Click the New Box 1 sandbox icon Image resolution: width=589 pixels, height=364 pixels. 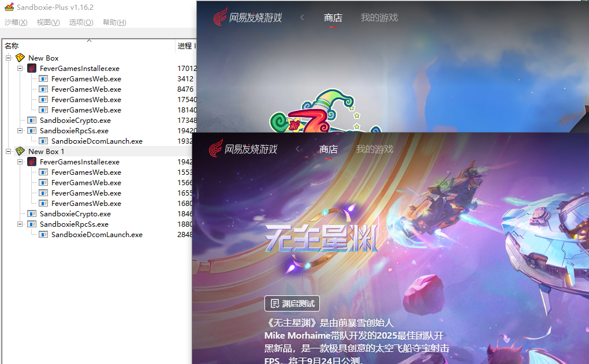tap(20, 151)
